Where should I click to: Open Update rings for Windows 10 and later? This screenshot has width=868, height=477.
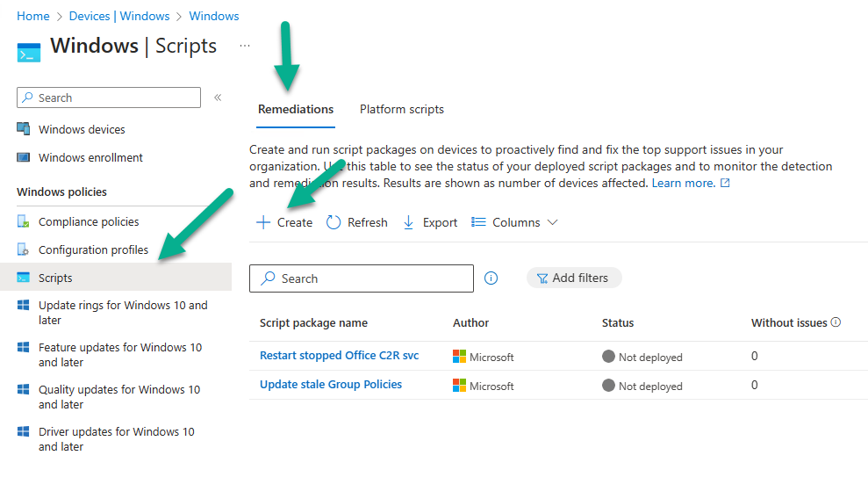(123, 313)
